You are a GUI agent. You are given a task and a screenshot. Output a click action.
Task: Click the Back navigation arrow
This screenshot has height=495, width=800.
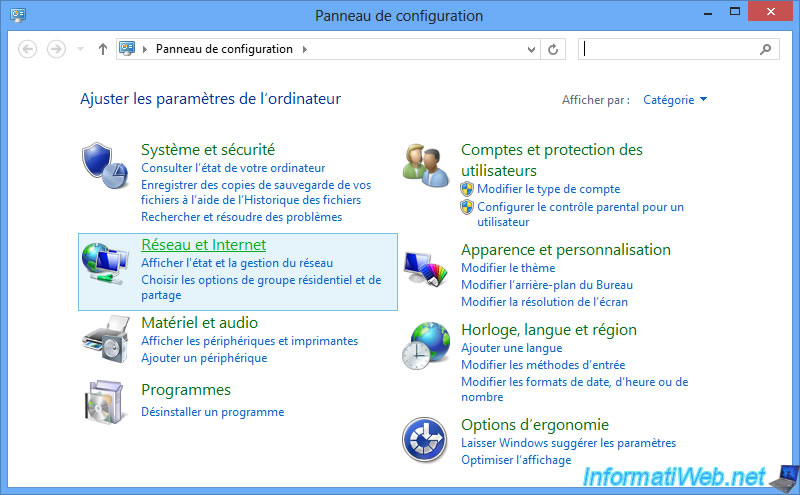pos(28,50)
